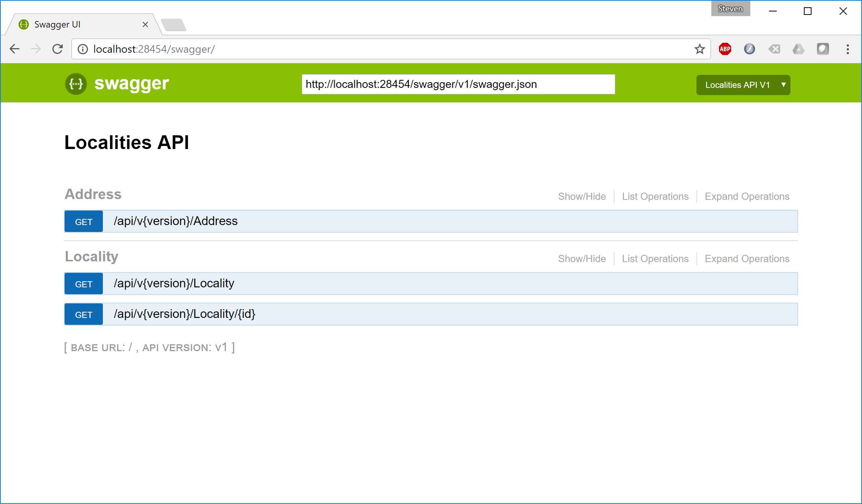Click the compass-shaped extension icon

pos(749,49)
